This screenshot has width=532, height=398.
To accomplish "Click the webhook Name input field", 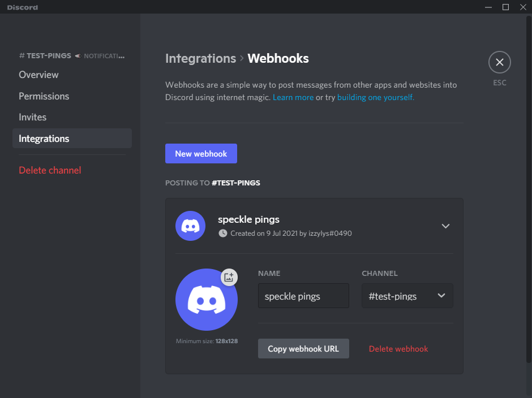I will click(303, 296).
